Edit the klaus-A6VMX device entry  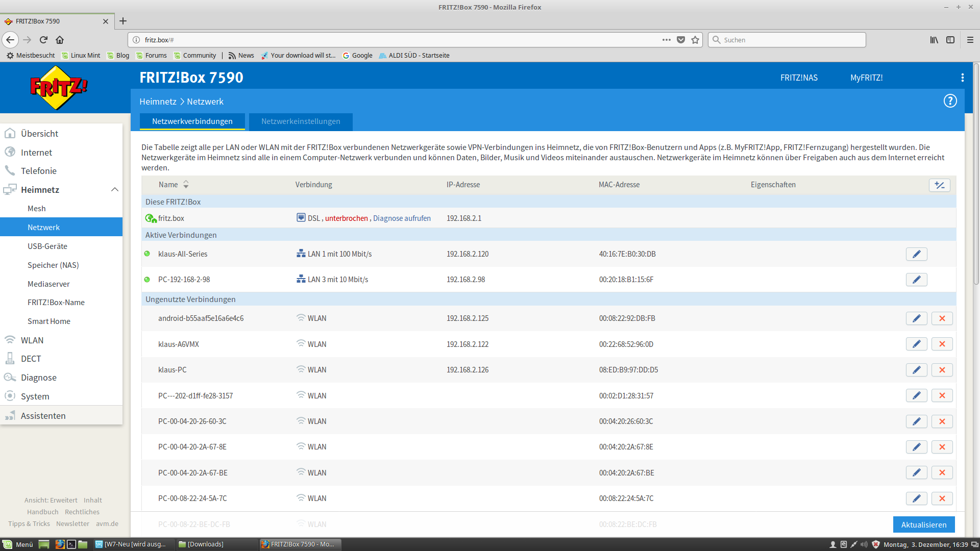click(x=916, y=344)
